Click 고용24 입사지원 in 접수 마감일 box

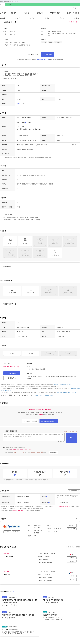coord(12,373)
